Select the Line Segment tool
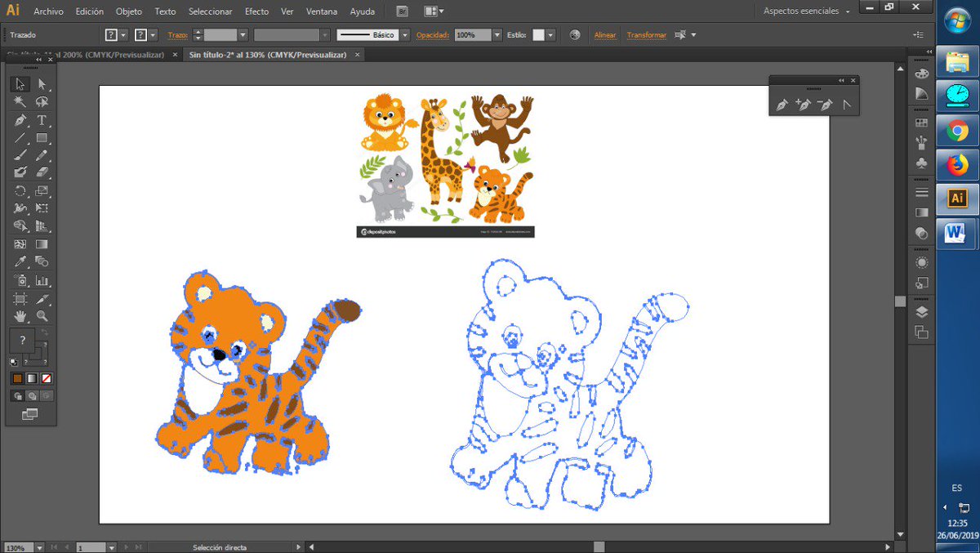This screenshot has height=553, width=980. [20, 137]
